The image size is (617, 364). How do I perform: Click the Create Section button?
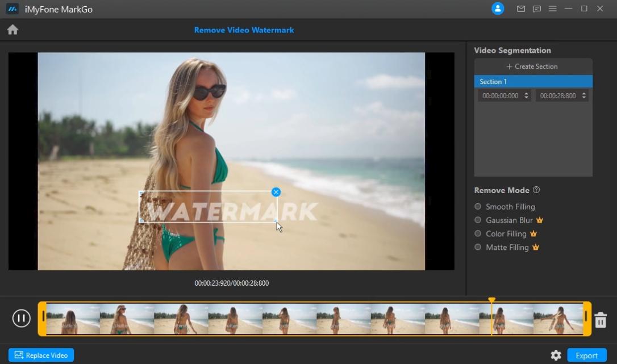tap(533, 66)
